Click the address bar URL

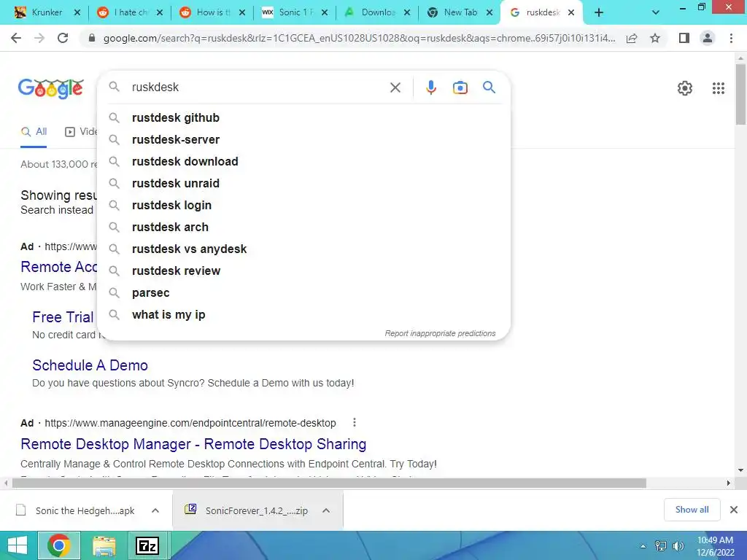tap(359, 38)
